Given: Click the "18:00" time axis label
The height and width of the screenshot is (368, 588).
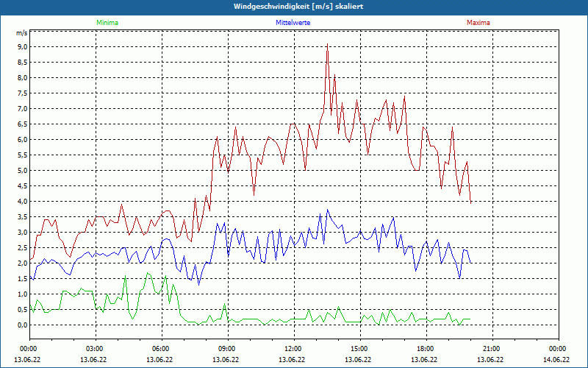Looking at the screenshot, I should (x=426, y=349).
